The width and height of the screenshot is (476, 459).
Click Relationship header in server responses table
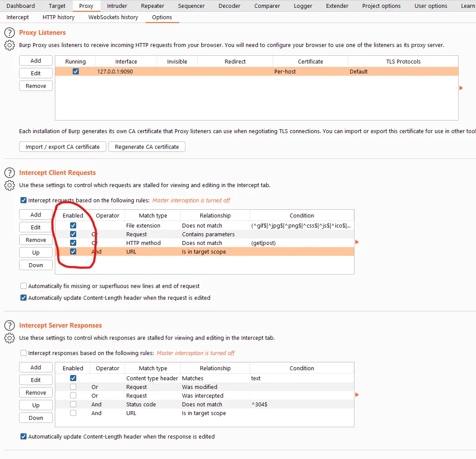pyautogui.click(x=215, y=369)
